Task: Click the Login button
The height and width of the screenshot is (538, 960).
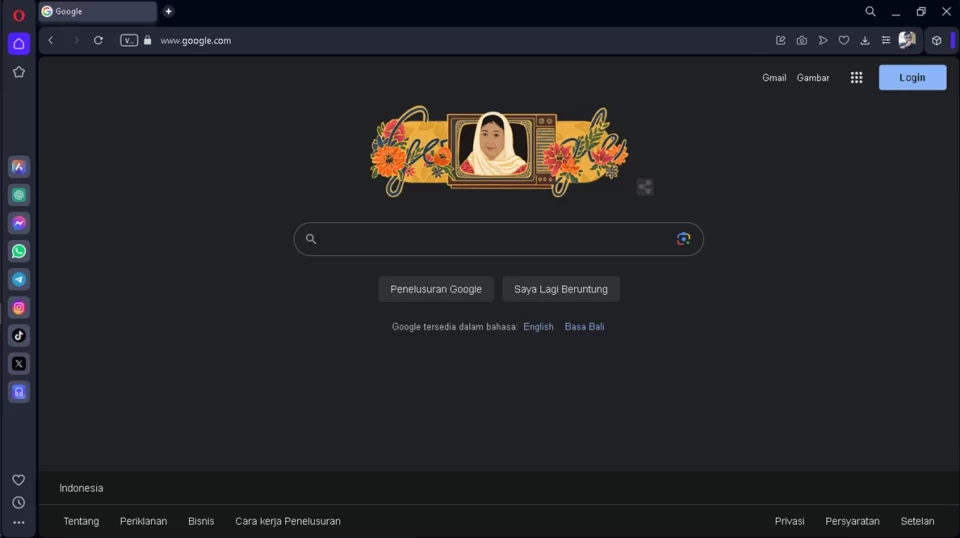Action: pos(912,78)
